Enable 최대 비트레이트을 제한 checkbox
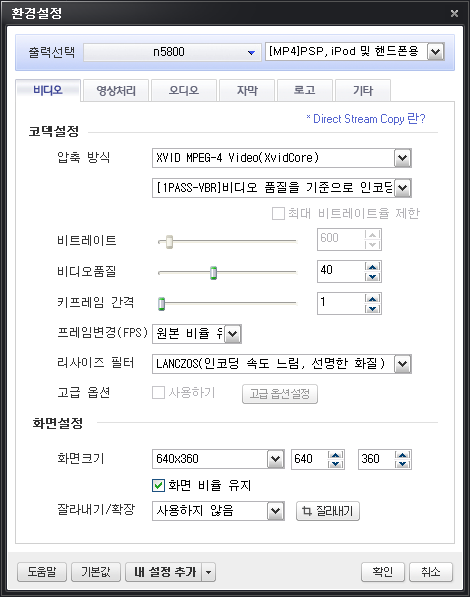Image resolution: width=470 pixels, height=597 pixels. pos(278,213)
